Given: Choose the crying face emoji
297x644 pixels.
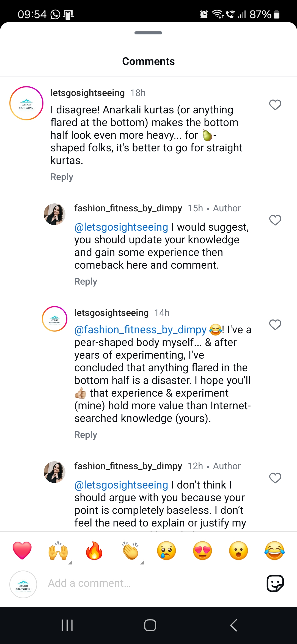Looking at the screenshot, I should 166,551.
